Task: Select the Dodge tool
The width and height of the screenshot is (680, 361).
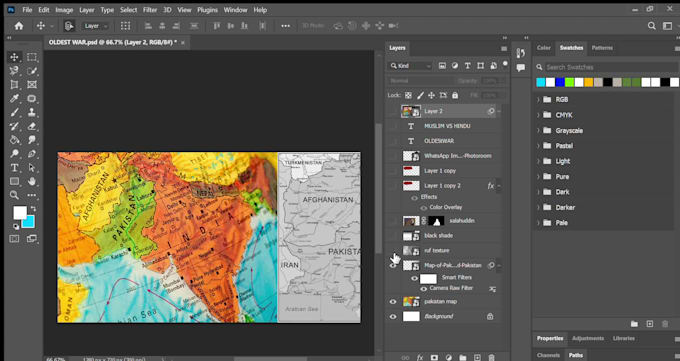Action: (14, 154)
